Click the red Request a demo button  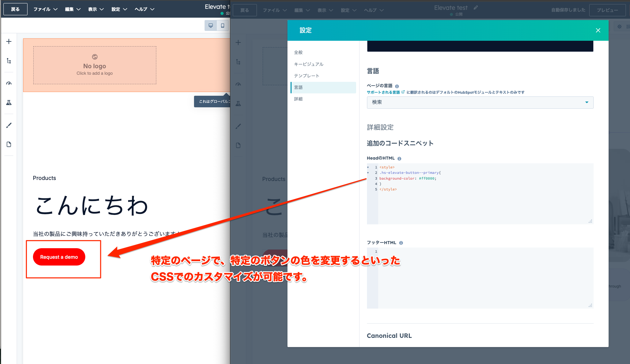(59, 257)
